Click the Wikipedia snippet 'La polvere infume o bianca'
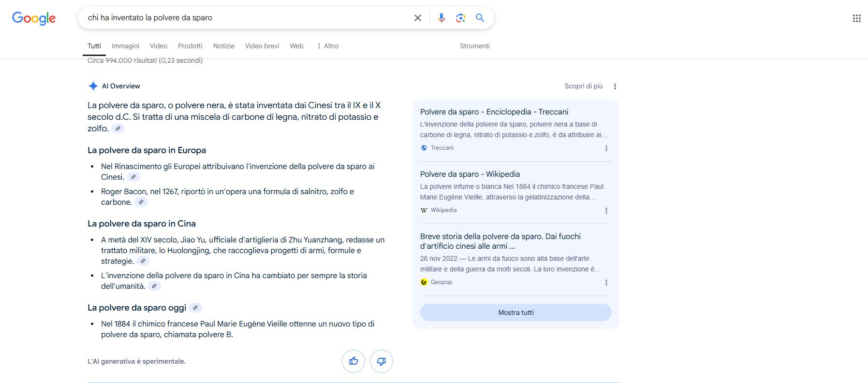Screen dimensions: 868x383 [512, 192]
